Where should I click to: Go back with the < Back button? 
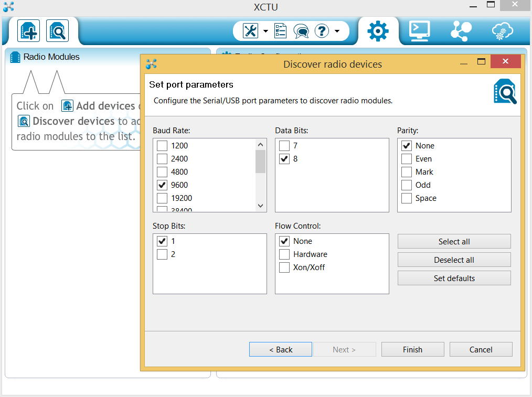pos(281,349)
